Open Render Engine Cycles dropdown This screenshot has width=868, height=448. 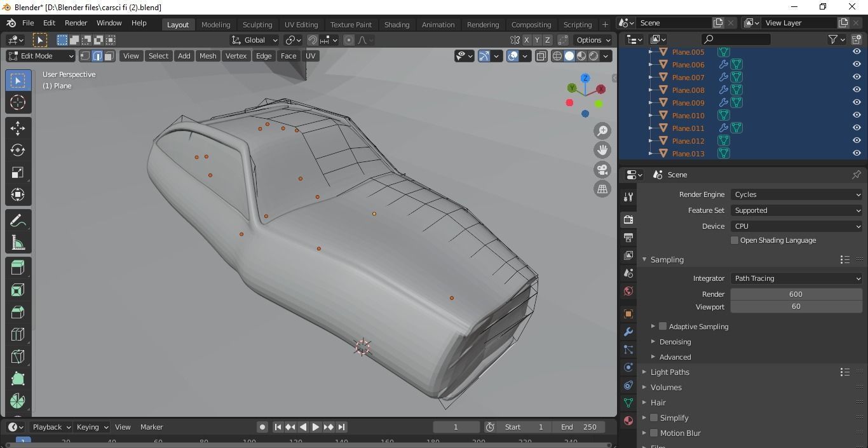796,194
